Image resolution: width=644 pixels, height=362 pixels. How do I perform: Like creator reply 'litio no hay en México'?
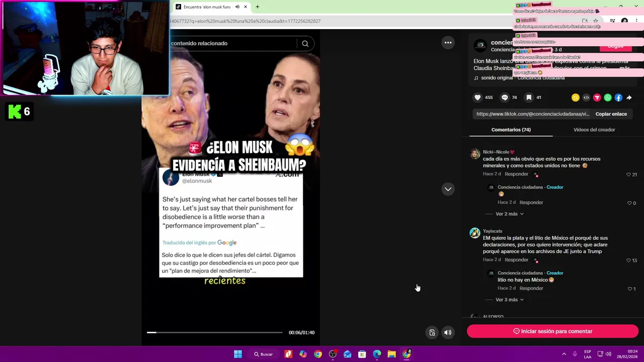[x=630, y=289]
